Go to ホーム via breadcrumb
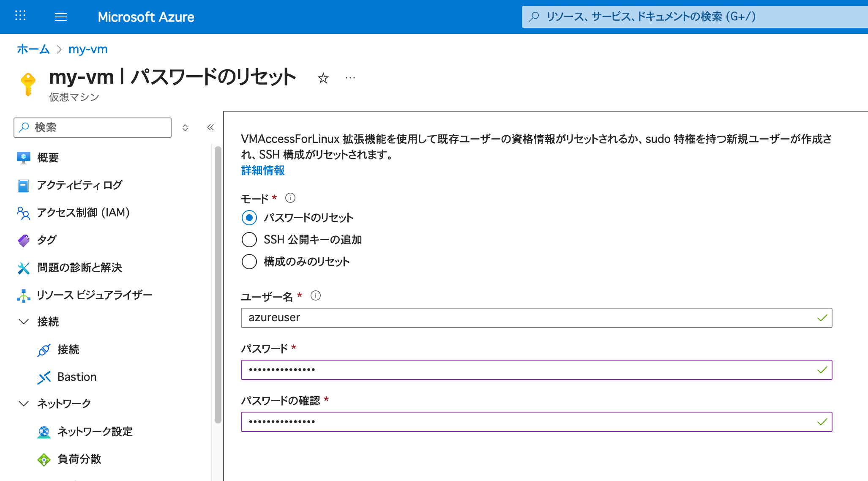The image size is (868, 481). click(33, 49)
